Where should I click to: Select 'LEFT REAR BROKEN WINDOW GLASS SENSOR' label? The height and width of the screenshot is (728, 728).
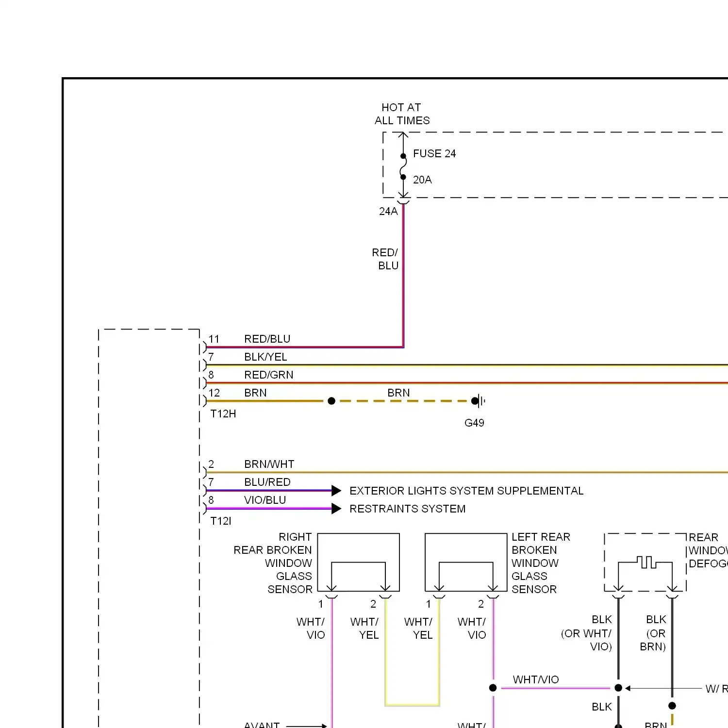(541, 563)
